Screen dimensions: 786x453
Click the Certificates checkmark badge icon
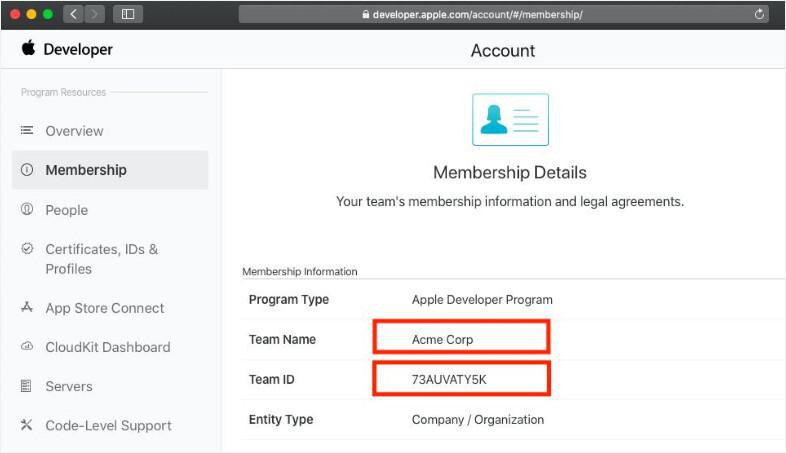(x=27, y=249)
